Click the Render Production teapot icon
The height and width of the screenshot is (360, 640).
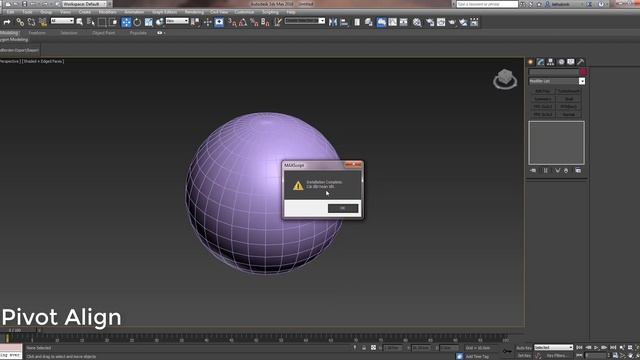(452, 22)
